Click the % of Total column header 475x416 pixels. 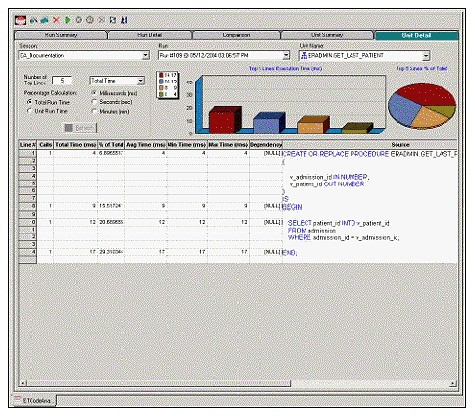point(111,145)
